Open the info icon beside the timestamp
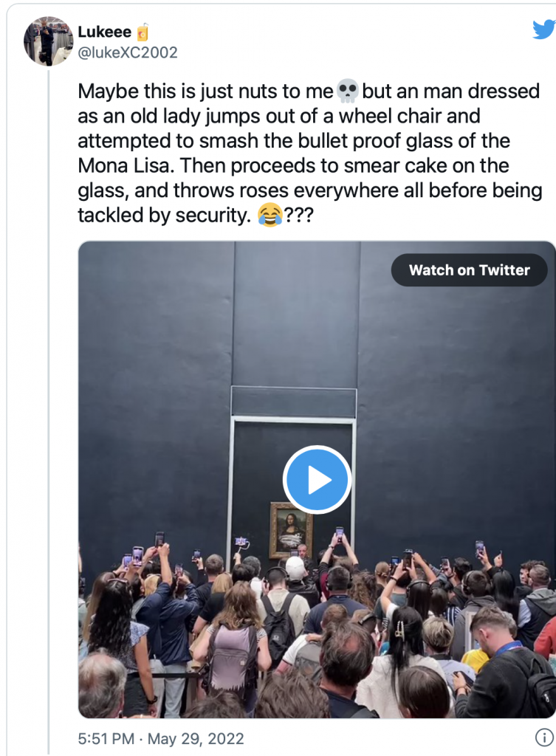This screenshot has width=556, height=756. click(x=543, y=738)
